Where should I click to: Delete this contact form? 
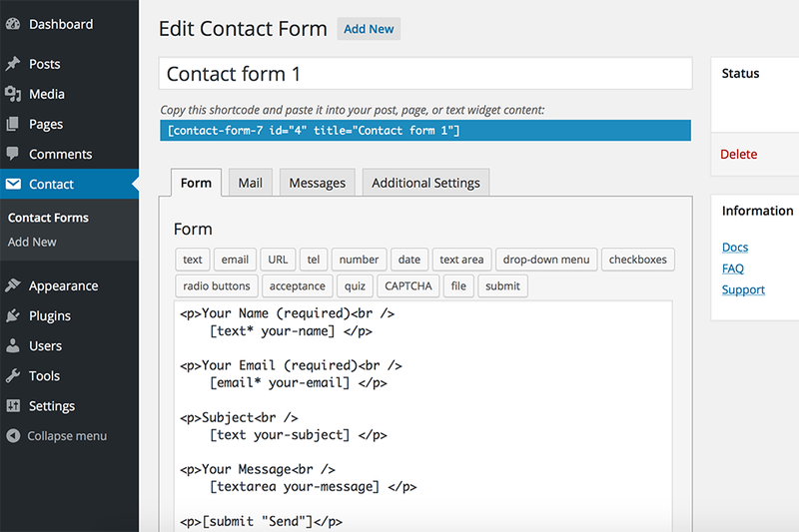click(738, 155)
